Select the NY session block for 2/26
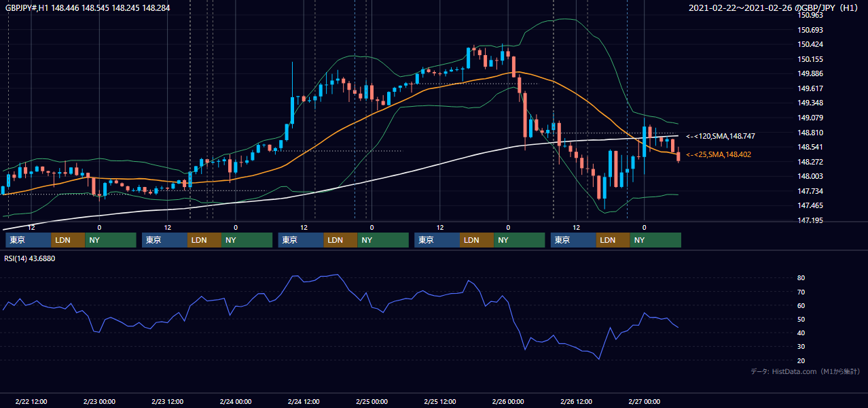The height and width of the screenshot is (408, 868). (x=655, y=240)
